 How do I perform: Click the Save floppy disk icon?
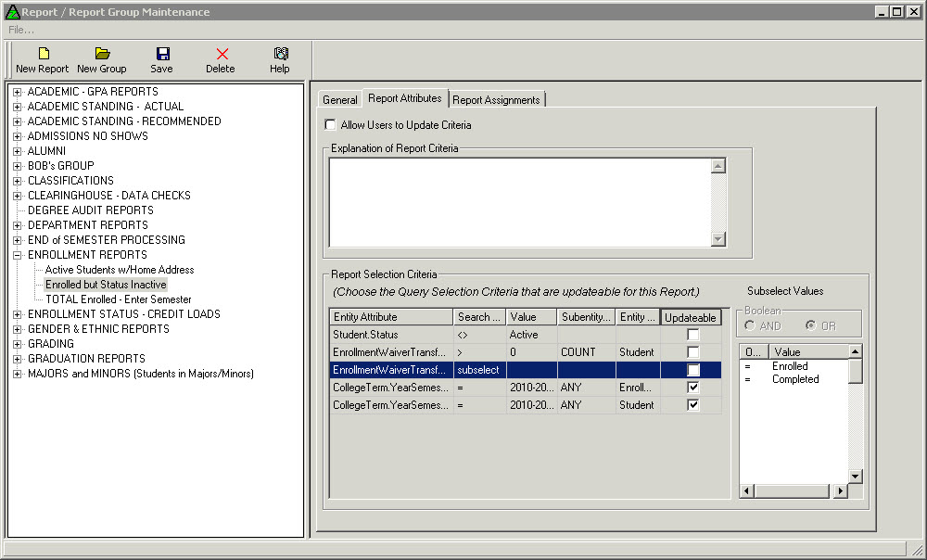click(x=162, y=54)
